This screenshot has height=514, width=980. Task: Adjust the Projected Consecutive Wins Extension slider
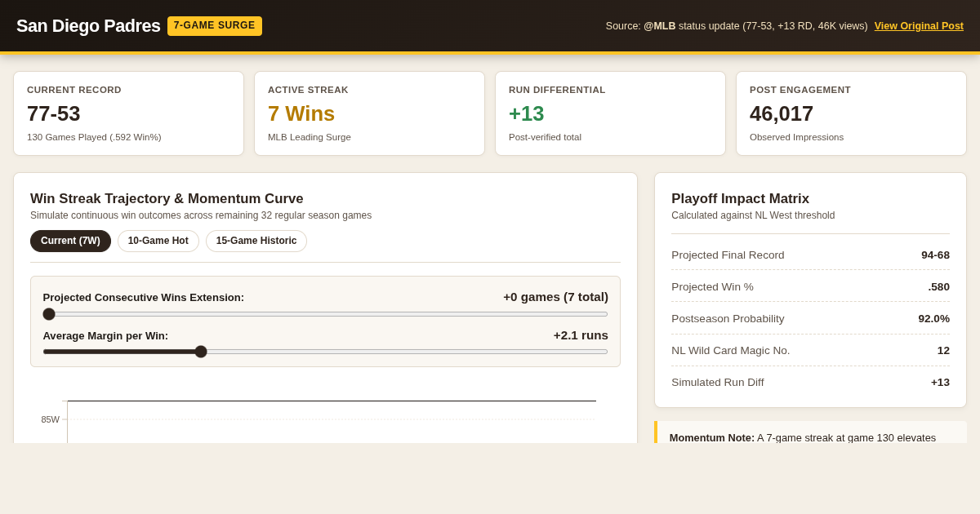[x=325, y=314]
